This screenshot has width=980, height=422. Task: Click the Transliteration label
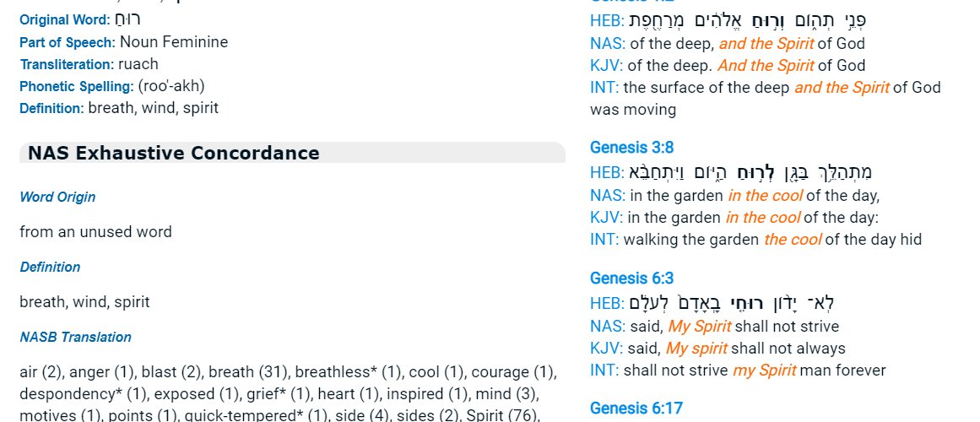tap(66, 64)
